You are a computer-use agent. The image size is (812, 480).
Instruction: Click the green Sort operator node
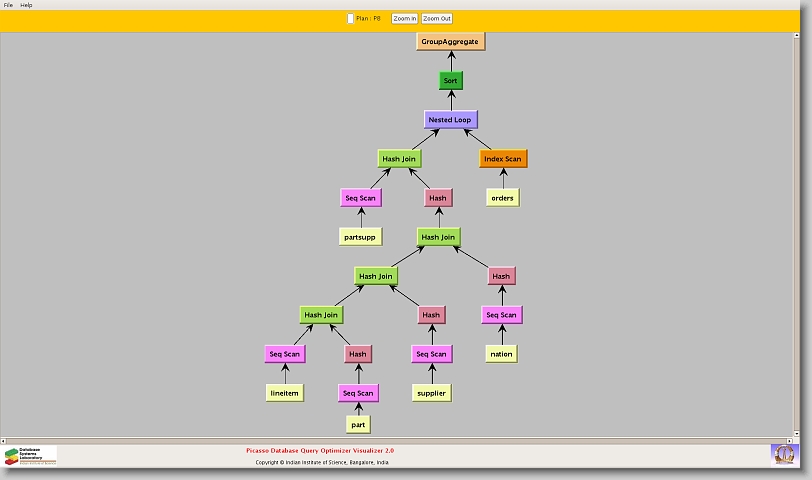tap(451, 81)
